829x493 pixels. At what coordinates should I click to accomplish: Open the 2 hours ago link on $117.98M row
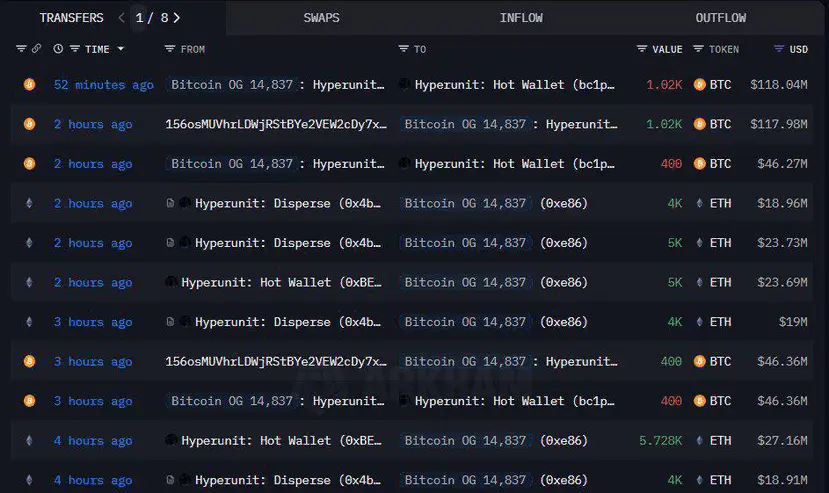tap(93, 124)
